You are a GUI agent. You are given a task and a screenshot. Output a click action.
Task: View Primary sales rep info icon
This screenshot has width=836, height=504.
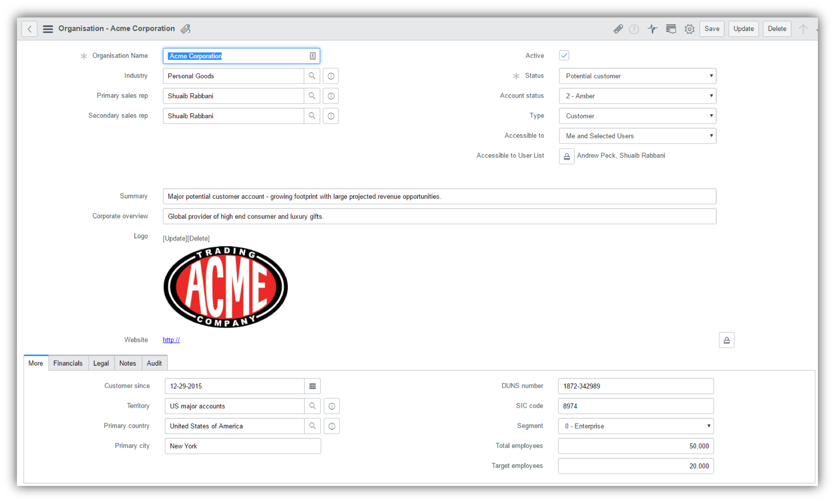click(331, 96)
